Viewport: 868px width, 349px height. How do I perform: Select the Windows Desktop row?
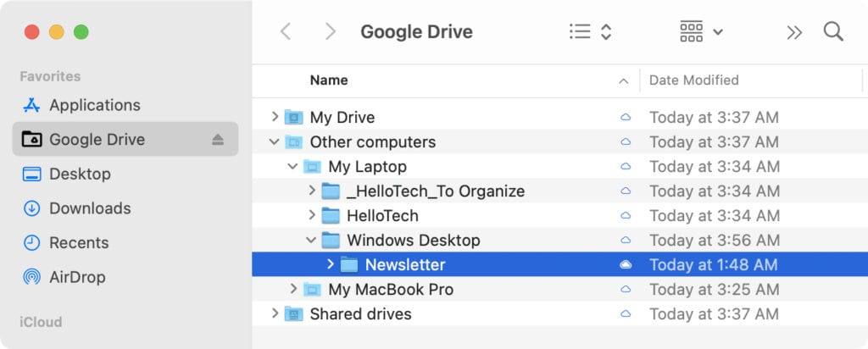(559, 240)
